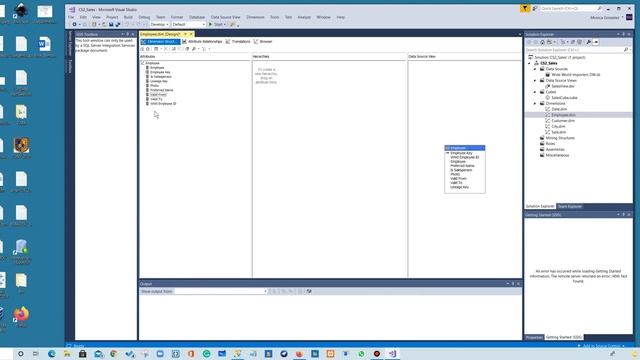The height and width of the screenshot is (360, 640).
Task: Select Miscellaneous folder in Solution Explorer
Action: click(554, 155)
